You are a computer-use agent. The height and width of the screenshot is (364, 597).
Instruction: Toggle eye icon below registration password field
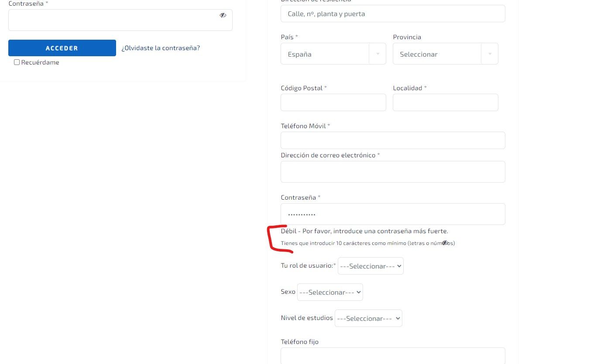(445, 243)
